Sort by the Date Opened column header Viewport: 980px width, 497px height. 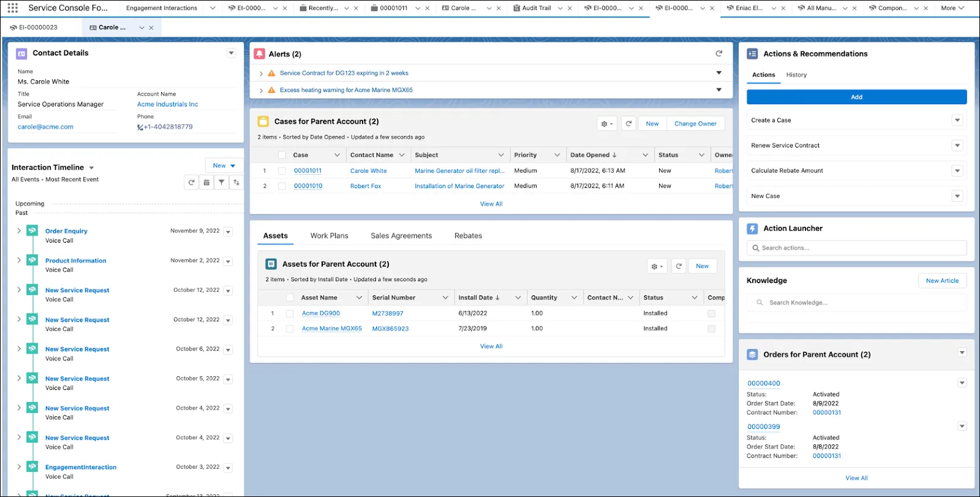click(x=594, y=155)
